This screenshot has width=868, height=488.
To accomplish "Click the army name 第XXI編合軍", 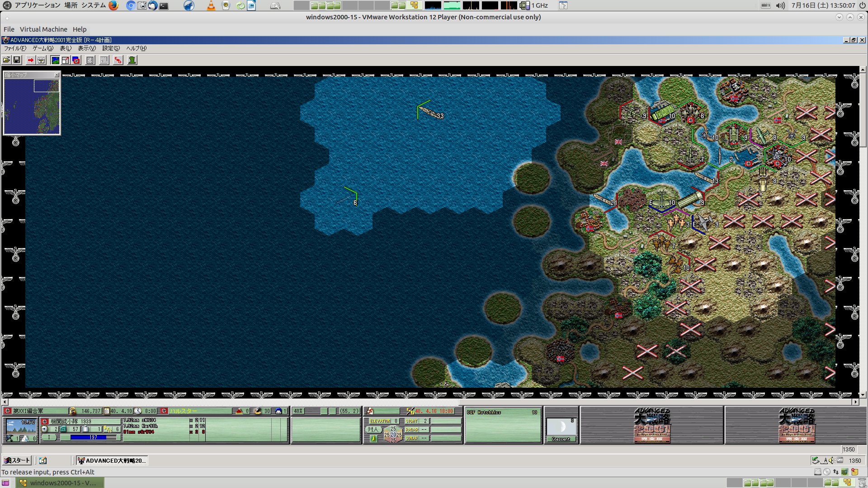I will coord(28,411).
